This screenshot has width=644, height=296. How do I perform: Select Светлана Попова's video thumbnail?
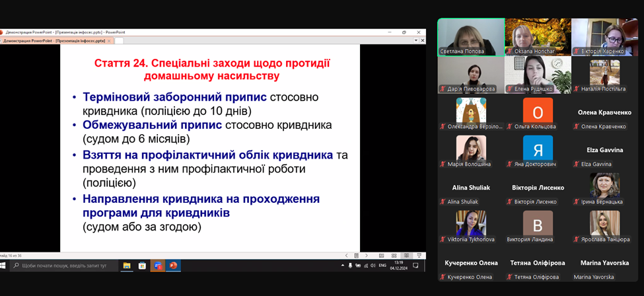pyautogui.click(x=470, y=36)
